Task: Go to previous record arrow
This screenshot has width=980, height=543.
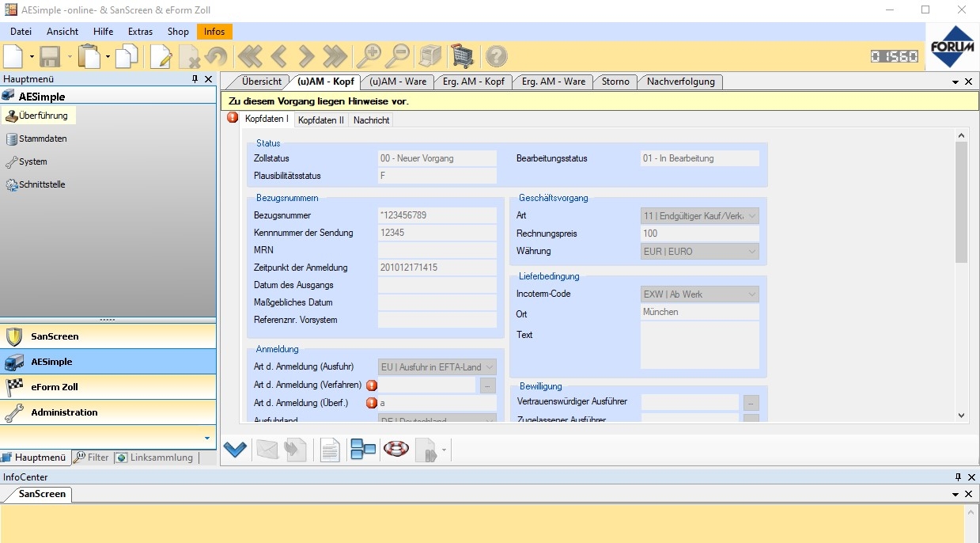Action: pyautogui.click(x=278, y=56)
